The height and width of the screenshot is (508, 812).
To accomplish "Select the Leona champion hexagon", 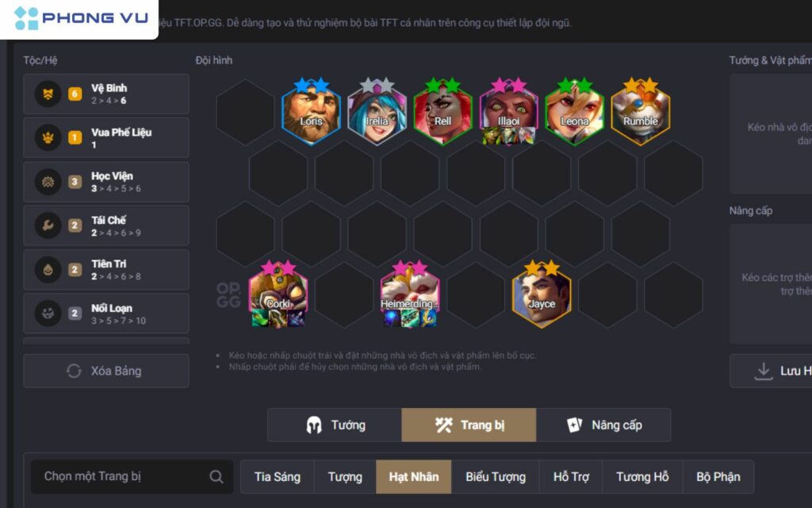I will click(574, 112).
